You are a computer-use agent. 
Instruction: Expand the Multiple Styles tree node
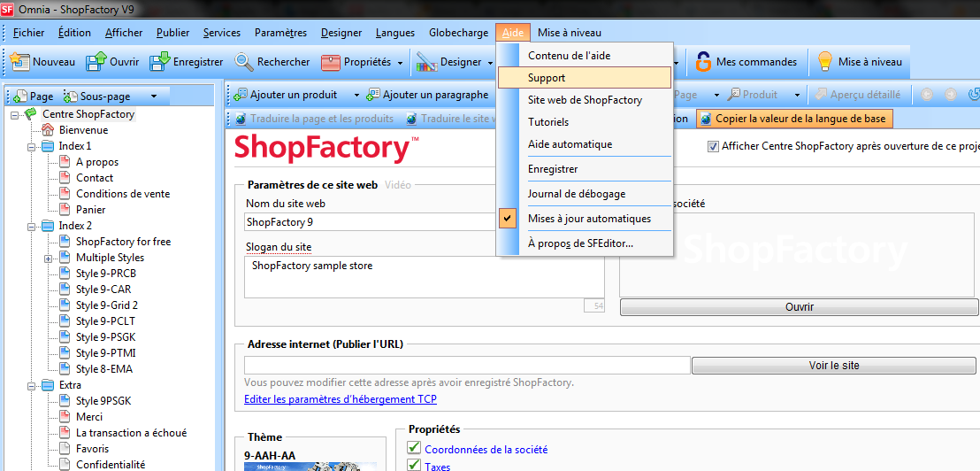pyautogui.click(x=48, y=258)
